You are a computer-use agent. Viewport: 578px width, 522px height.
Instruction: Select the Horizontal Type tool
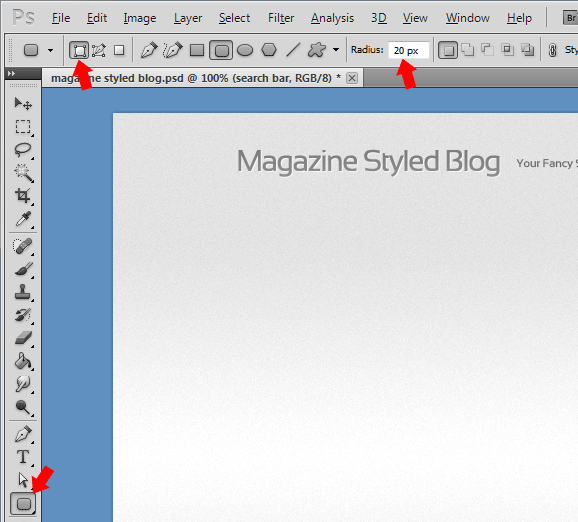23,457
